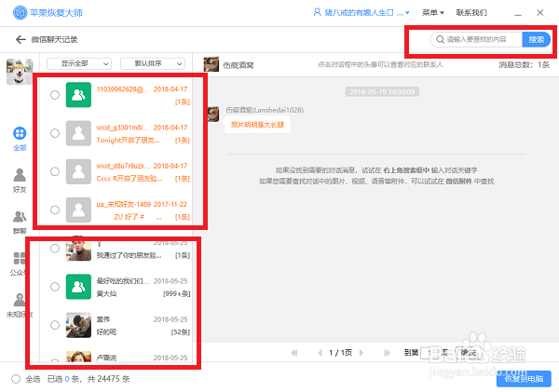The height and width of the screenshot is (392, 559).
Task: Select radio for 最好吃的我们们 conversation
Action: 55,287
